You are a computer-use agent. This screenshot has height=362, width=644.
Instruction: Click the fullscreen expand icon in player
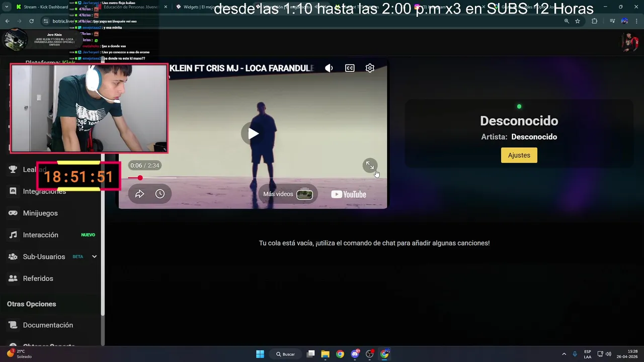(x=370, y=165)
